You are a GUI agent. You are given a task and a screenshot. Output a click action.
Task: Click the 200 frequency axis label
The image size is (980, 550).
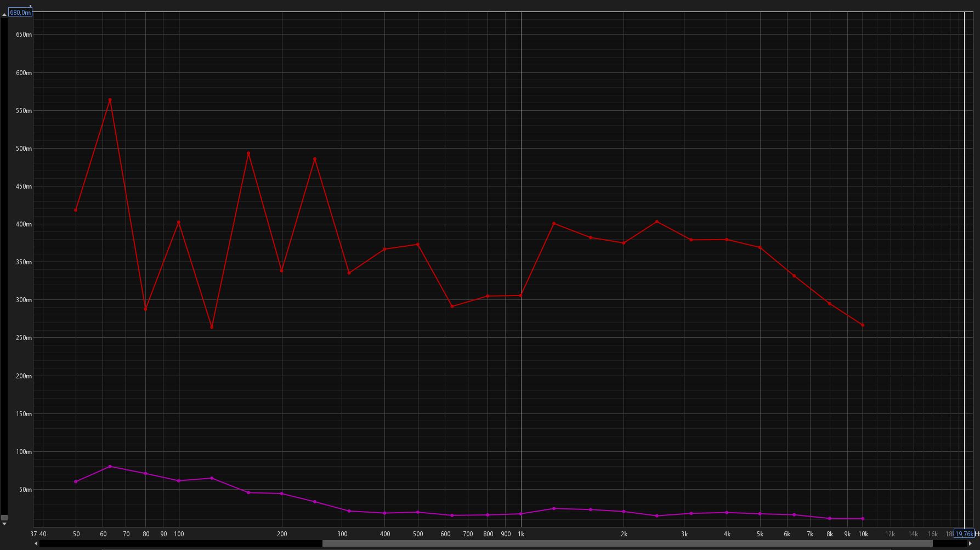(282, 534)
